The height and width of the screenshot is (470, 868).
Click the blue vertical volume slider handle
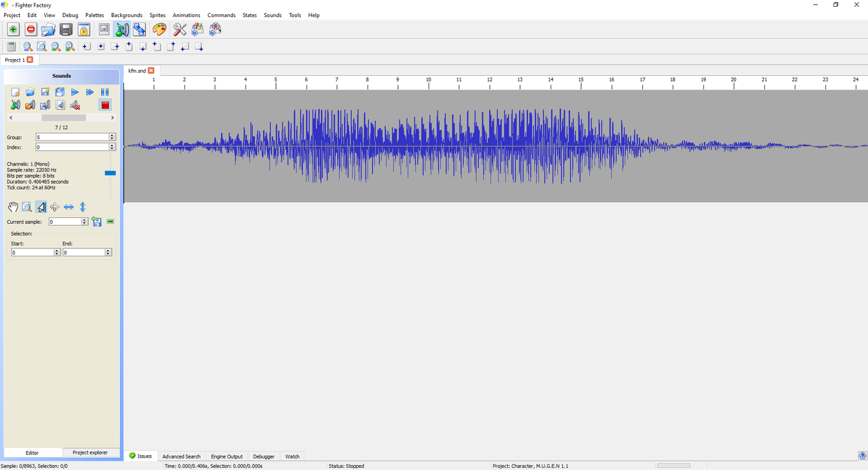(110, 174)
